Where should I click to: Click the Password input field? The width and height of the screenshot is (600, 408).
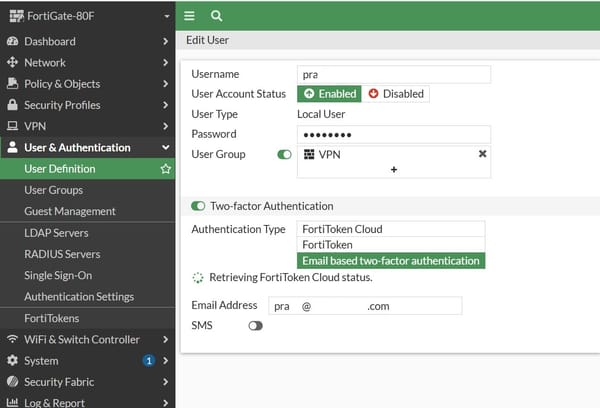click(x=394, y=134)
